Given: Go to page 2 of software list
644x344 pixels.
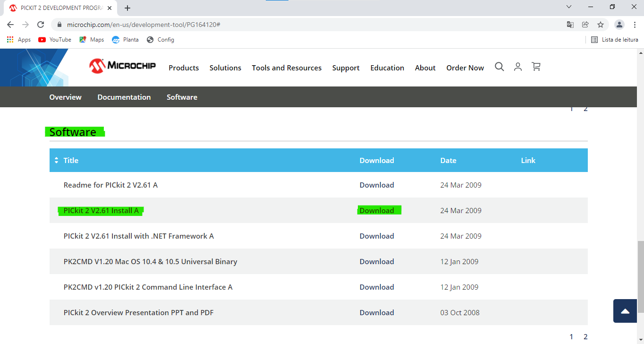Looking at the screenshot, I should (585, 337).
